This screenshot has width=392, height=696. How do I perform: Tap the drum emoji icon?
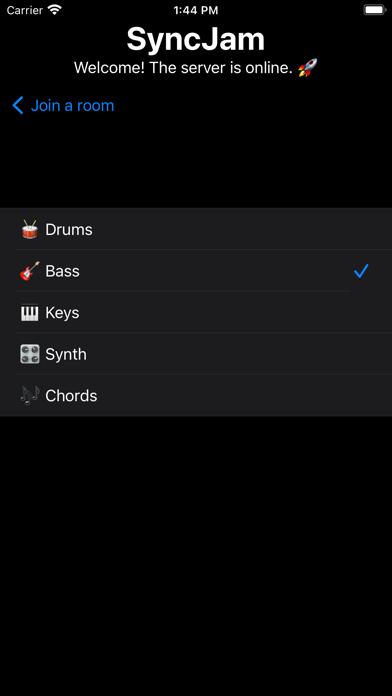coord(30,229)
